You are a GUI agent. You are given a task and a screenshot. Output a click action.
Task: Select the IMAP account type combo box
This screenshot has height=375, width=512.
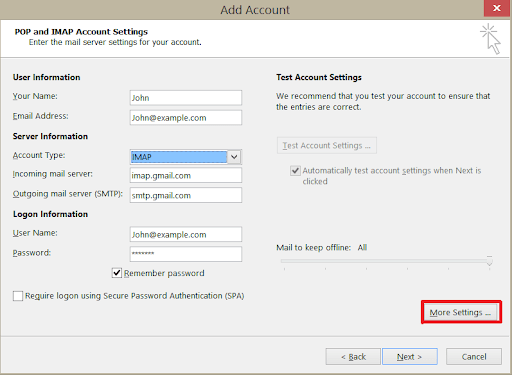click(186, 157)
